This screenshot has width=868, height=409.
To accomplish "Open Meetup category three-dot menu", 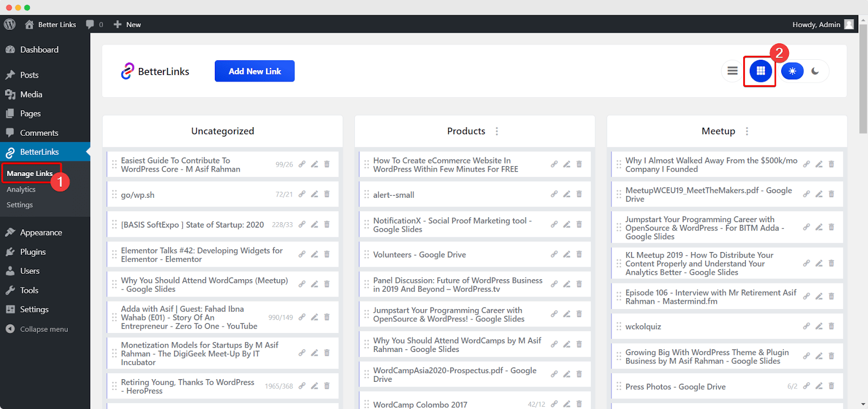I will click(x=747, y=131).
